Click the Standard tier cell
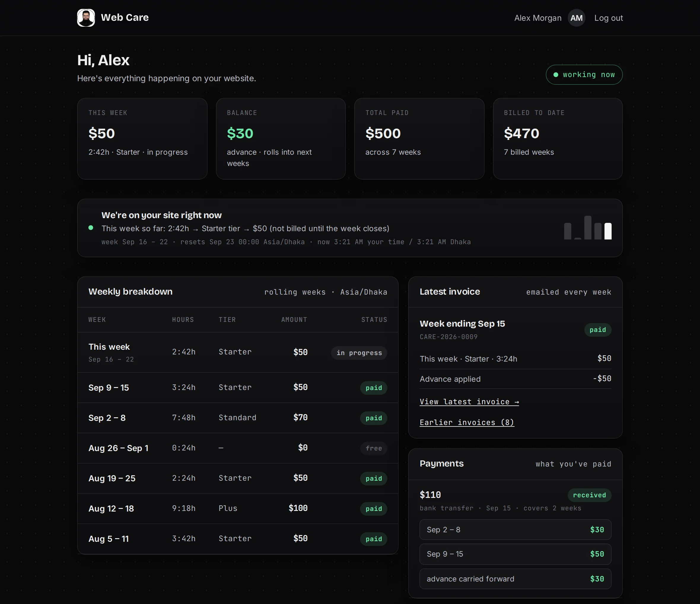The height and width of the screenshot is (604, 700). click(x=238, y=418)
